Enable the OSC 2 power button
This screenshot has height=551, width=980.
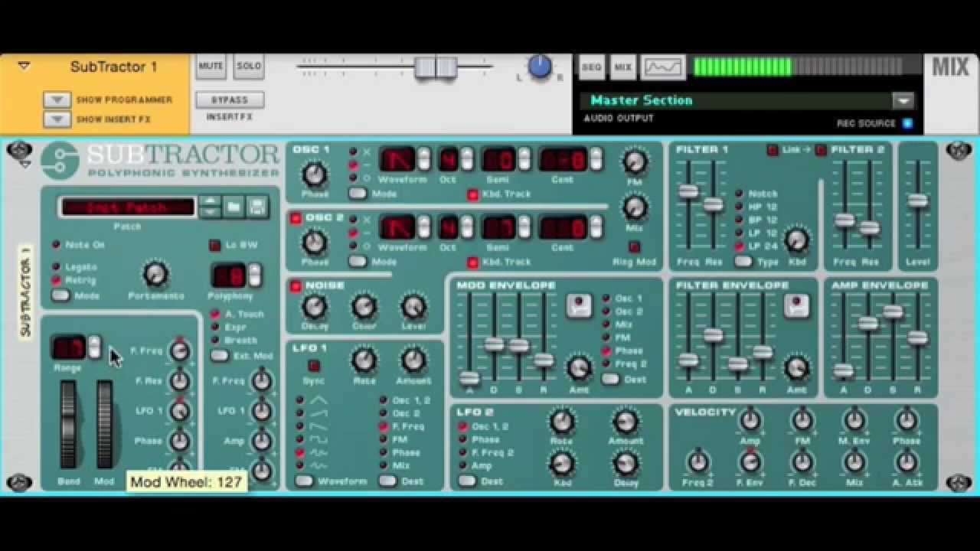point(296,219)
